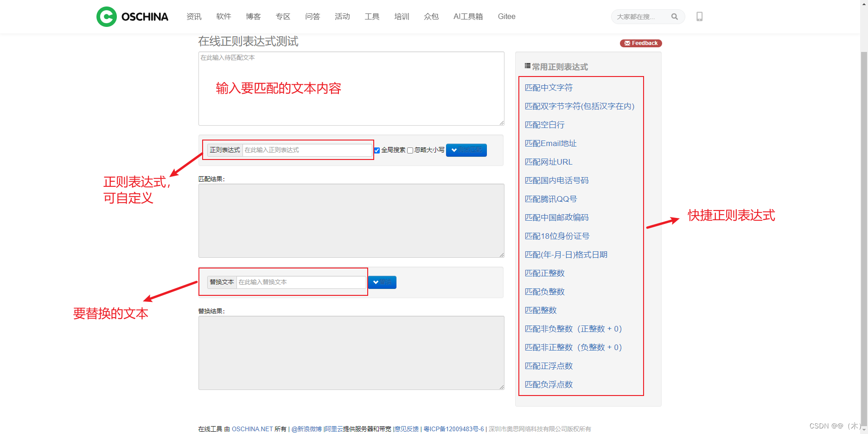868x434 pixels.
Task: Open the 众包 nav item
Action: click(431, 17)
